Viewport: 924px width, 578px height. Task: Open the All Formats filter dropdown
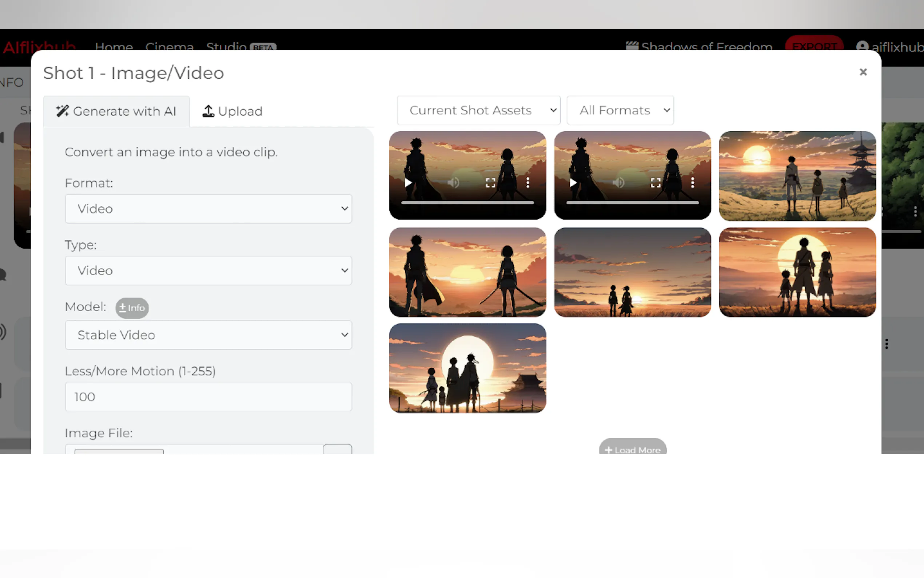[620, 111]
